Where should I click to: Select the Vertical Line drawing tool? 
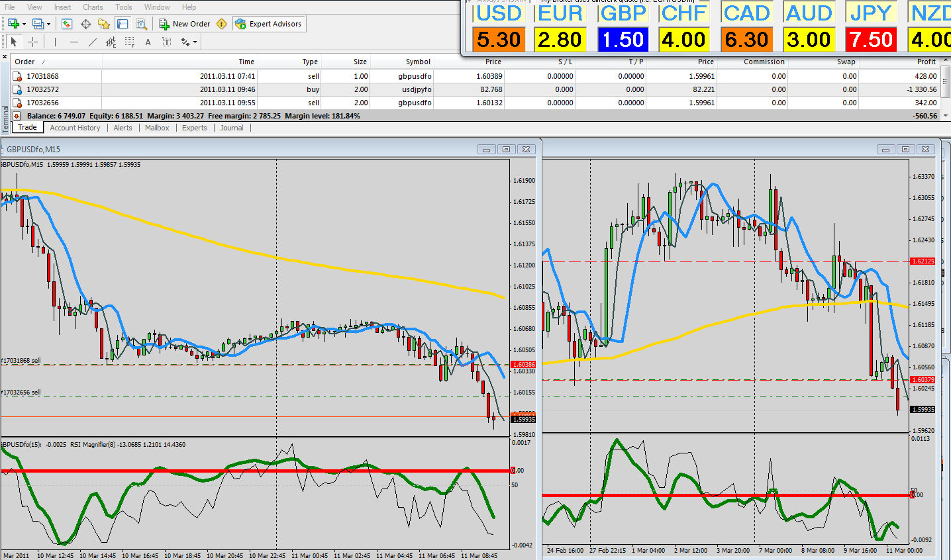coord(55,42)
